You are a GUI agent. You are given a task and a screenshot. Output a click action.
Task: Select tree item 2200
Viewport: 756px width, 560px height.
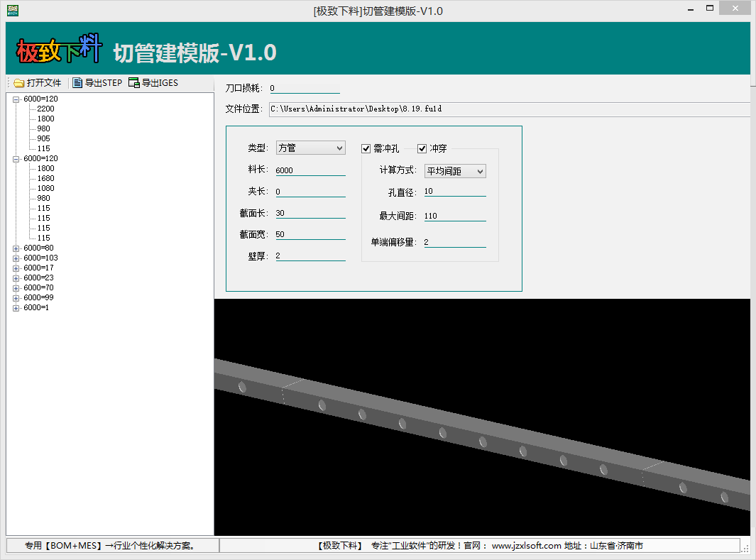[46, 109]
